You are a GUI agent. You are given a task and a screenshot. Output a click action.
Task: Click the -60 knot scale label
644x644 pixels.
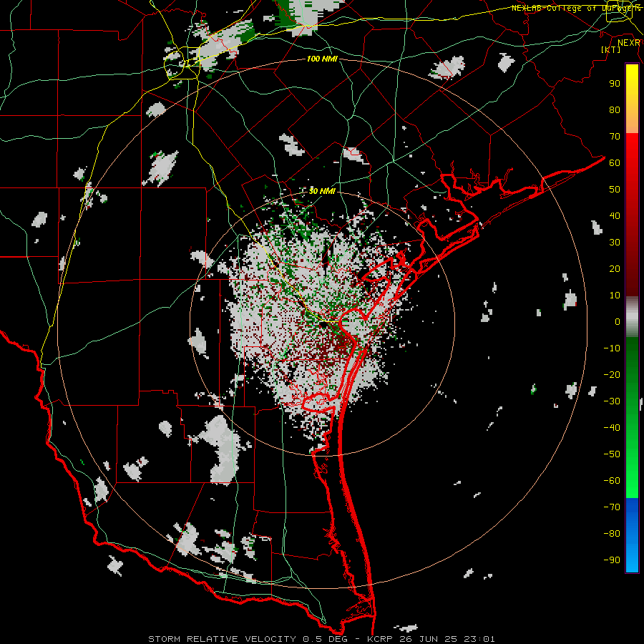click(612, 481)
